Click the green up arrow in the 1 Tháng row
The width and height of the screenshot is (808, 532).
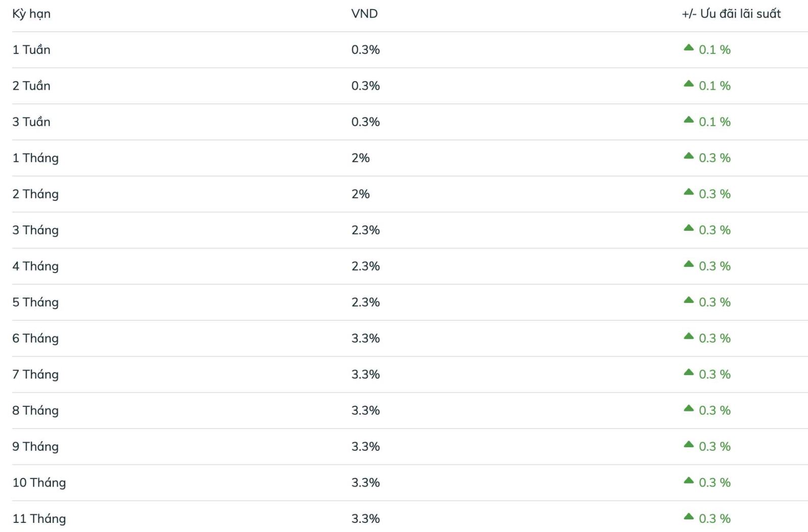tap(688, 156)
